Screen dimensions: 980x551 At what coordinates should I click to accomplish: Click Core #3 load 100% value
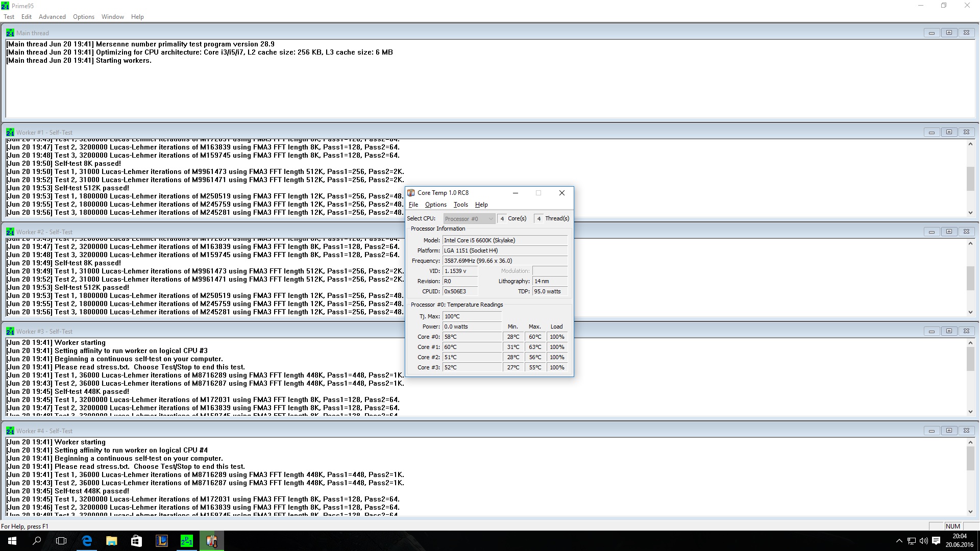[557, 367]
